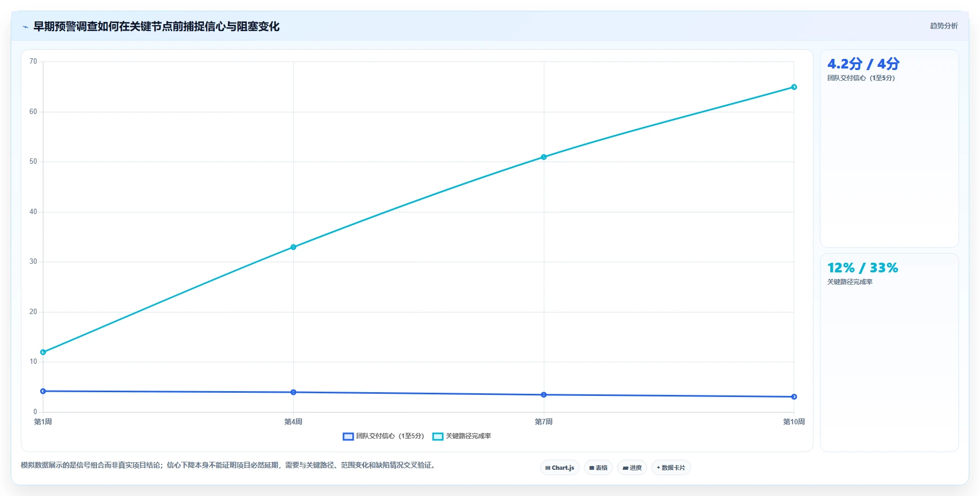This screenshot has height=496, width=980.
Task: Select the blue confidence point at 第10周
Action: click(794, 396)
